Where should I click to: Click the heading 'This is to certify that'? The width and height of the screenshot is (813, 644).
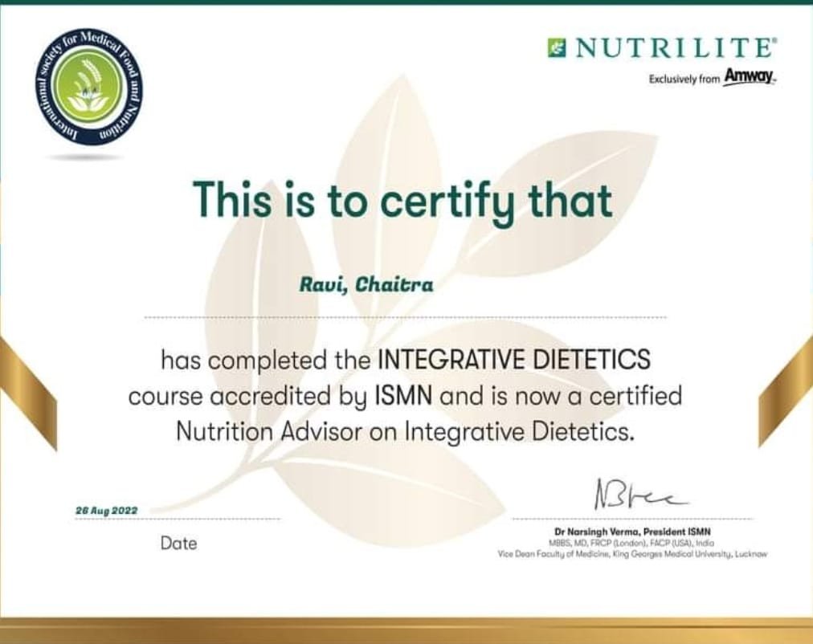(402, 202)
